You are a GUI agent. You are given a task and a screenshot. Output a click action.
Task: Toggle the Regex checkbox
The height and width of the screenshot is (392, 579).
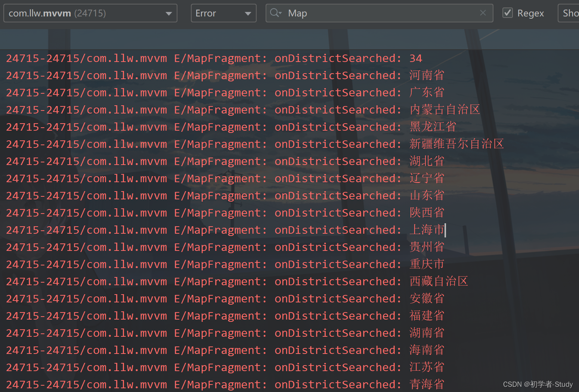pyautogui.click(x=507, y=13)
